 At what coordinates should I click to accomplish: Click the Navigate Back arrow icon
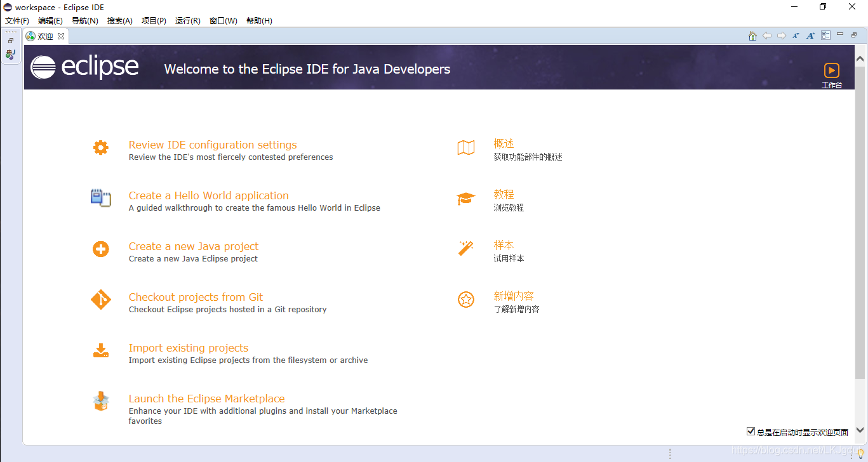pos(767,36)
